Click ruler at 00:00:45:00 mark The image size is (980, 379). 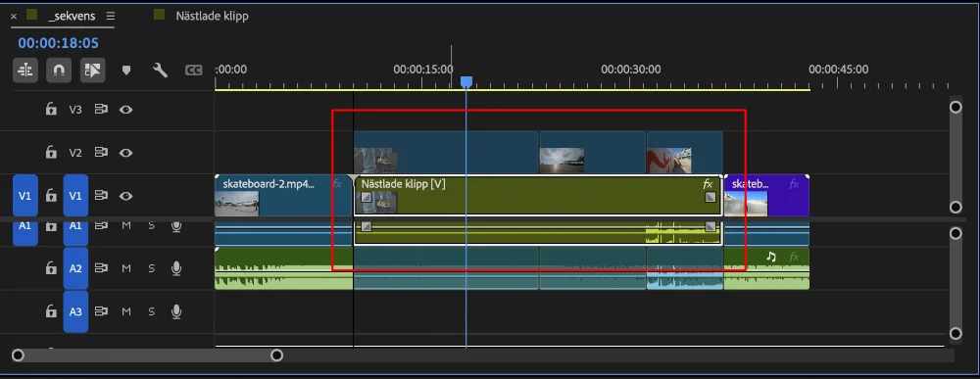pos(839,70)
